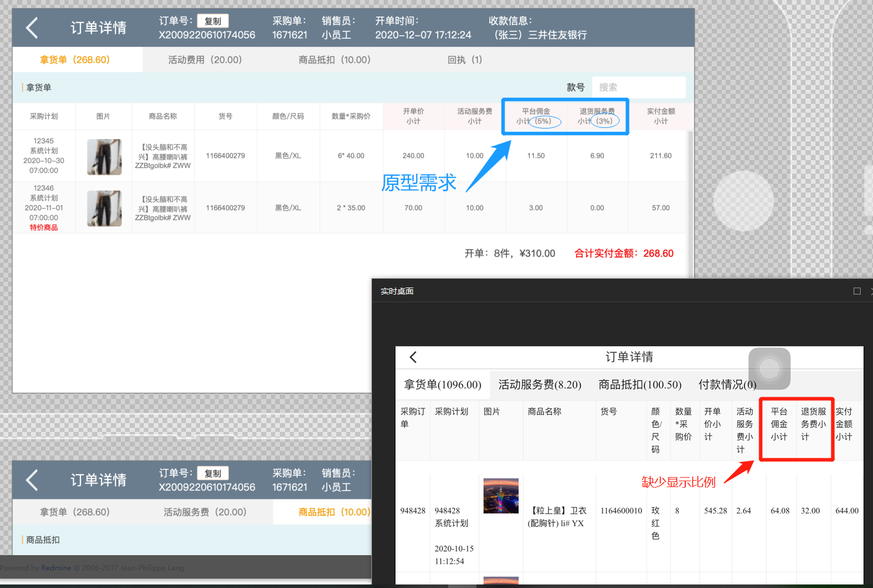This screenshot has width=873, height=588.
Task: Select 644.00 paid amount in 实时桌面
Action: (x=847, y=511)
